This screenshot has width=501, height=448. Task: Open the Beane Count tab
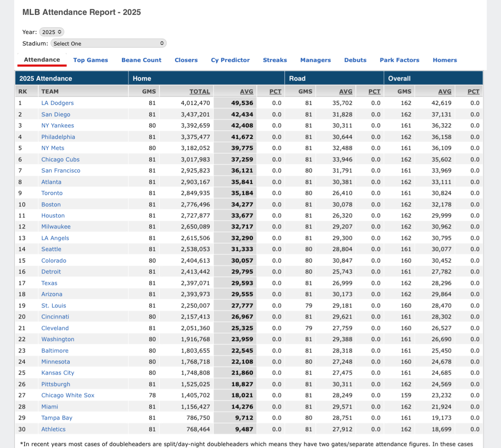coord(141,60)
